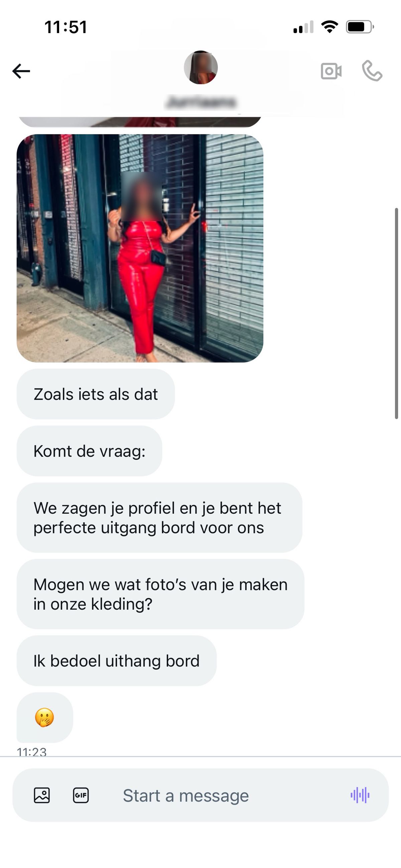Tap the 'We zagen je profiel' message
The width and height of the screenshot is (401, 868).
tap(159, 518)
